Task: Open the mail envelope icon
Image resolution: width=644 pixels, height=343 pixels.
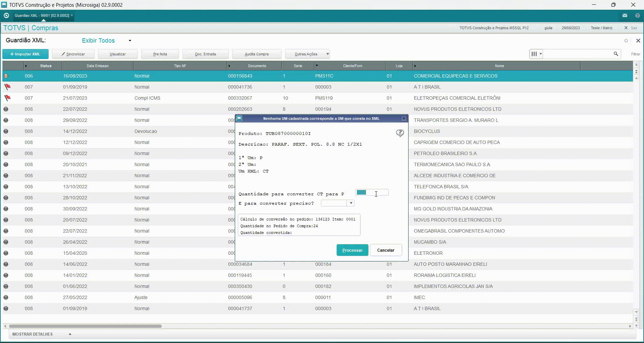Action: (x=625, y=15)
